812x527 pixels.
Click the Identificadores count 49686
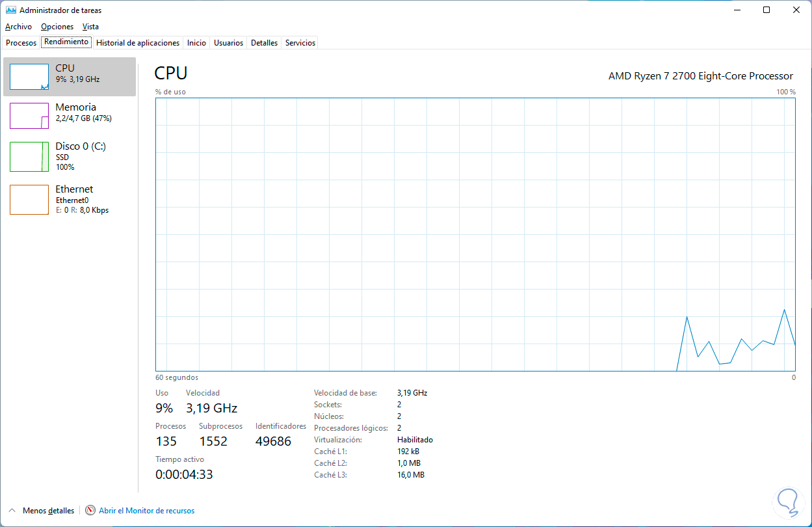pyautogui.click(x=273, y=442)
